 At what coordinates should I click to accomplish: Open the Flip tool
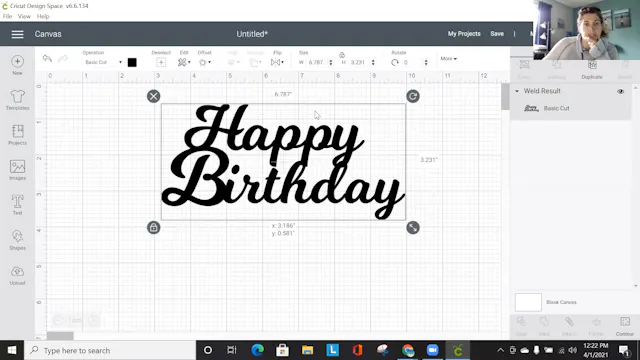277,62
